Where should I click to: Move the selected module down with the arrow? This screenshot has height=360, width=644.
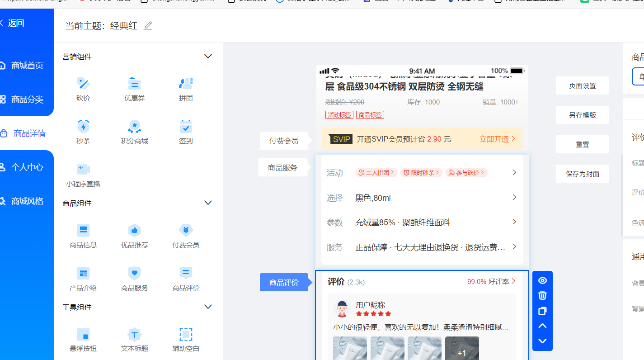[x=543, y=341]
